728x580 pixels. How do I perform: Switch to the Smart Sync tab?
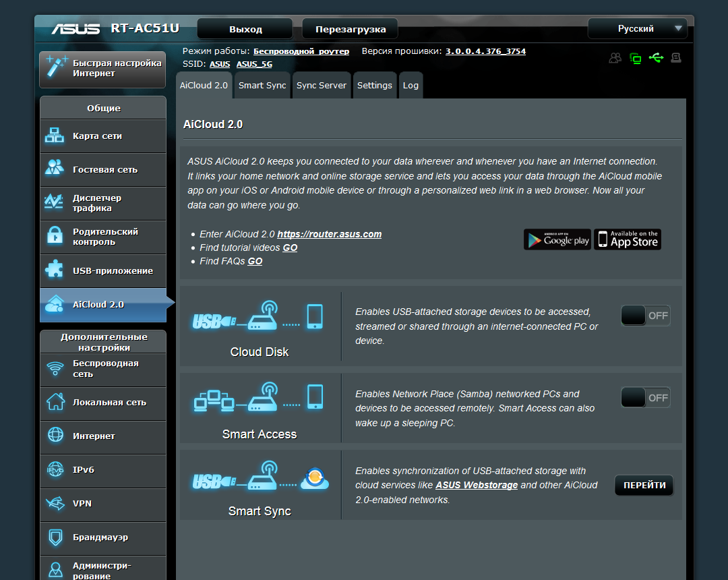pyautogui.click(x=262, y=86)
